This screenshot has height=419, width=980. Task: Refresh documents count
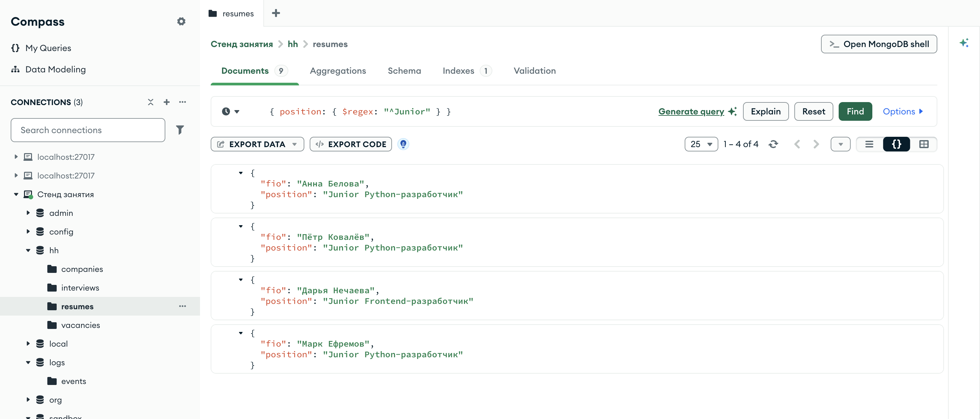tap(773, 144)
